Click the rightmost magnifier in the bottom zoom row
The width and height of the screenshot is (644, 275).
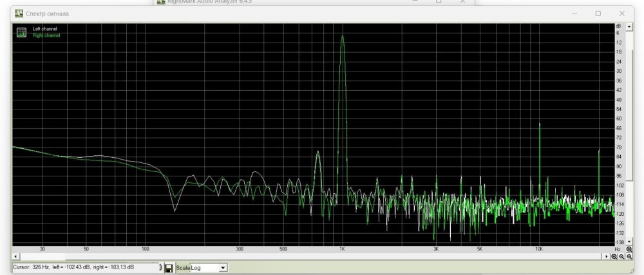point(629,256)
